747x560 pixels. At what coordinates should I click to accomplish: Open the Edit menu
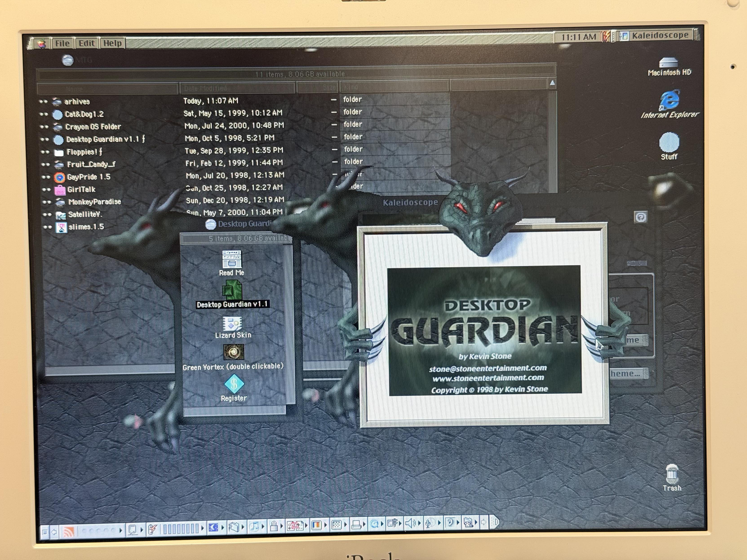(86, 44)
